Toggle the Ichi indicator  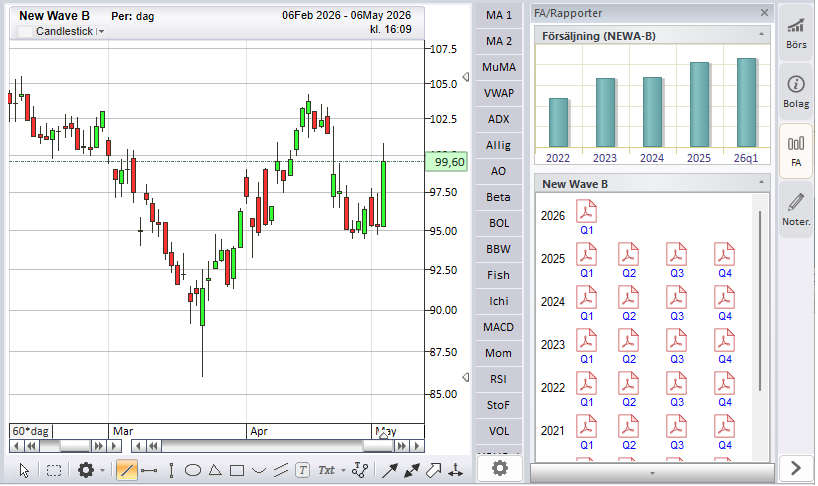click(499, 301)
